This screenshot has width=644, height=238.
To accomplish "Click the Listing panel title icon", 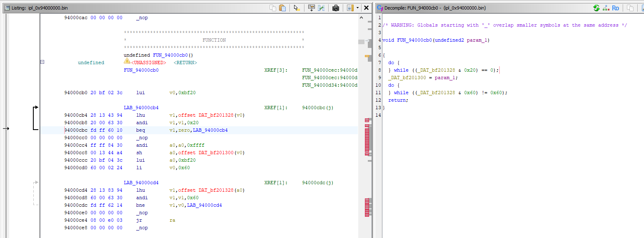I will (7, 8).
